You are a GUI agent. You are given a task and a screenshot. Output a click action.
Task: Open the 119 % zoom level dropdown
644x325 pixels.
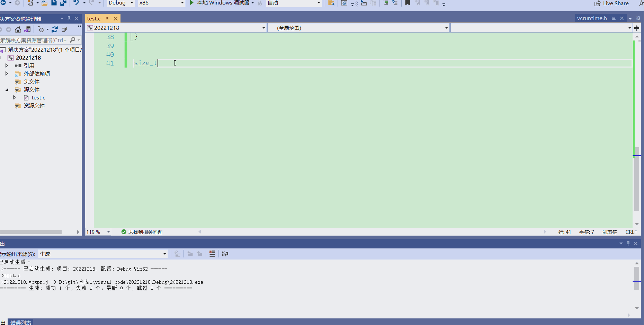point(98,232)
